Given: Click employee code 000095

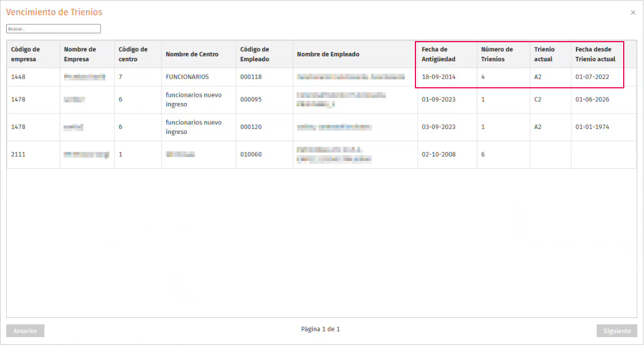Looking at the screenshot, I should pos(251,100).
